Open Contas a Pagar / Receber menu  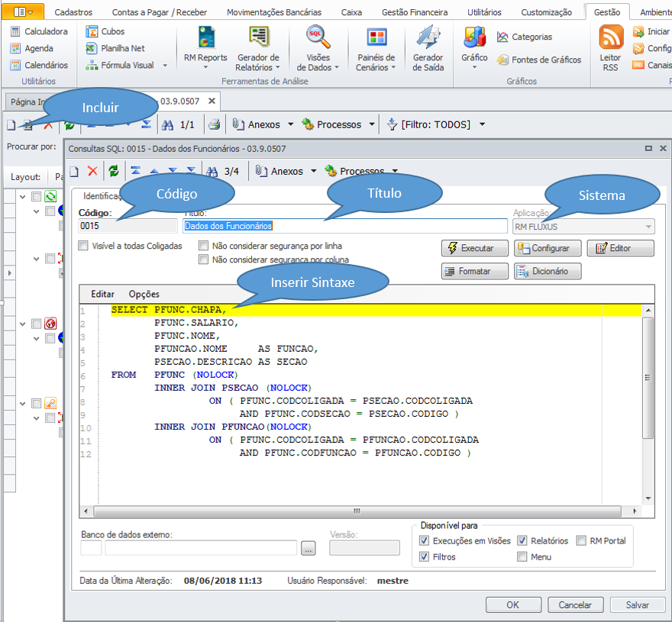[160, 12]
